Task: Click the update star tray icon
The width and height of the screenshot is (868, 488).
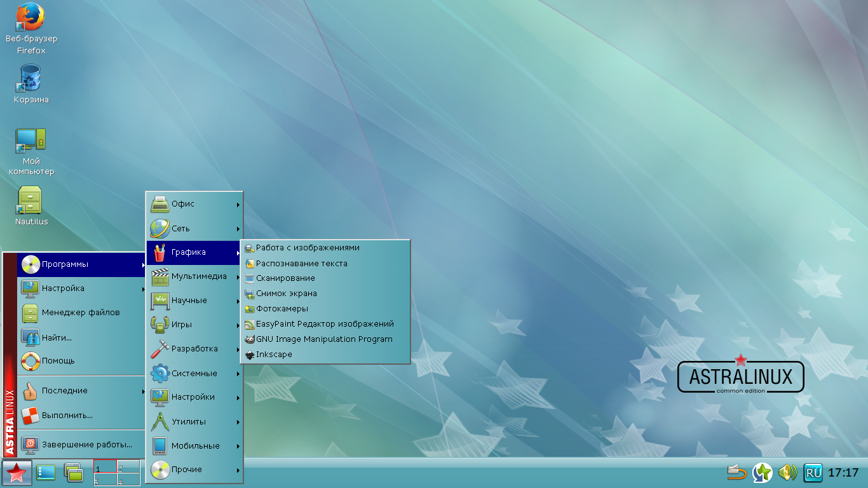Action: click(x=762, y=472)
